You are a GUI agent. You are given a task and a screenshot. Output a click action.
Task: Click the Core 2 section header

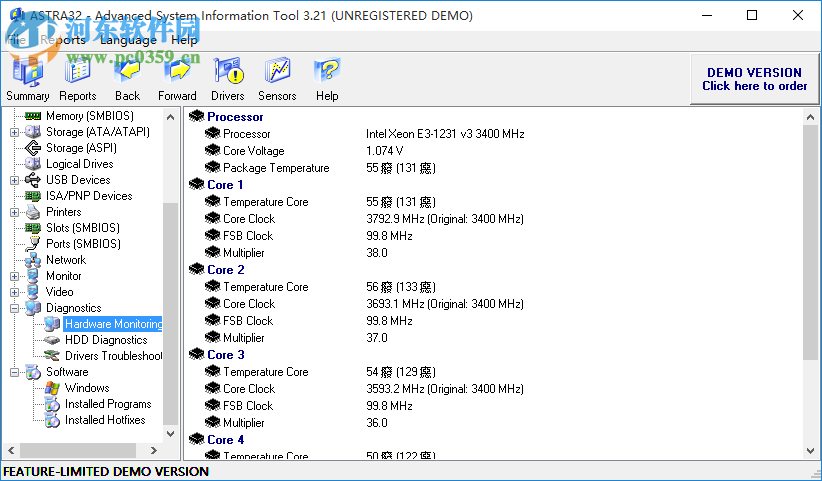(225, 269)
